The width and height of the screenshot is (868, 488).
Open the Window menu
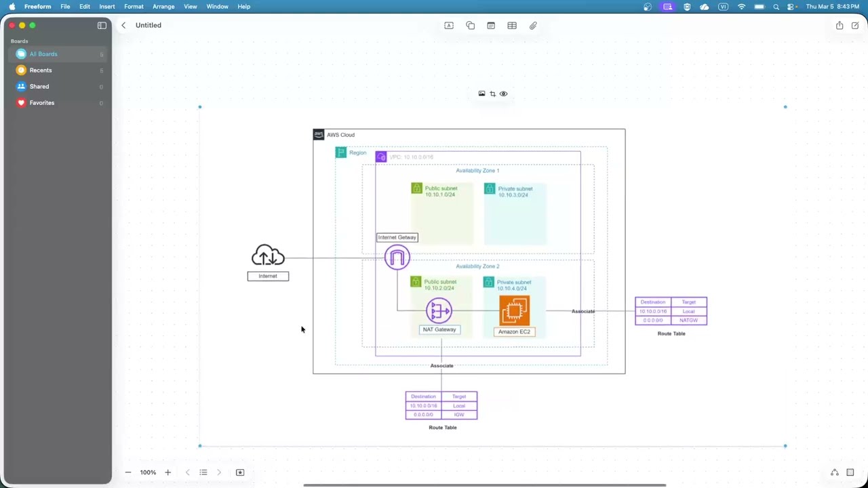(x=217, y=7)
